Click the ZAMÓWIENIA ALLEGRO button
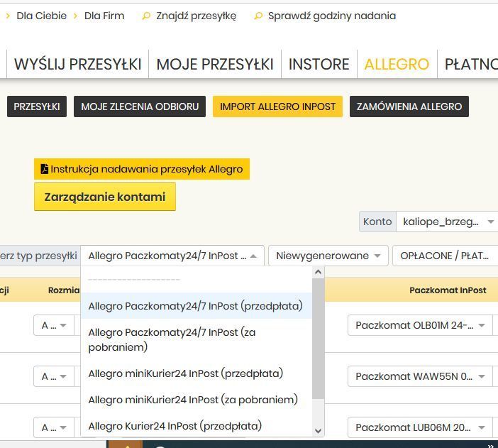The width and height of the screenshot is (498, 448). [x=409, y=106]
